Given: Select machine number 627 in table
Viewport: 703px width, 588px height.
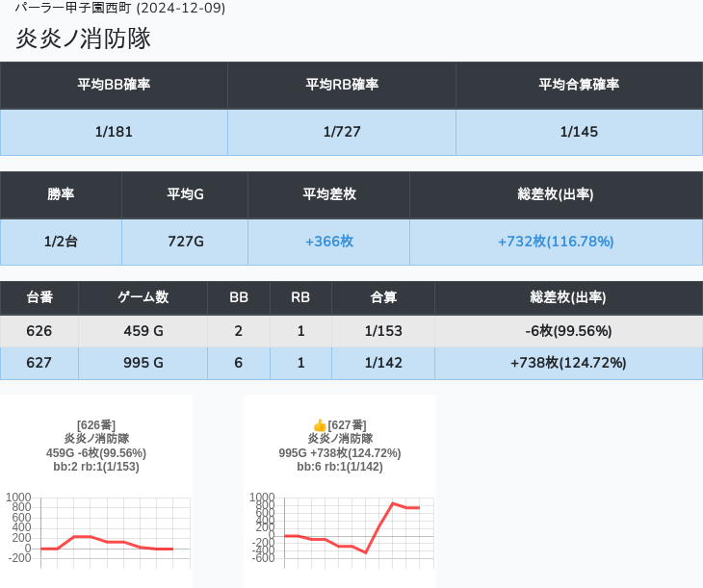Looking at the screenshot, I should pyautogui.click(x=39, y=363).
